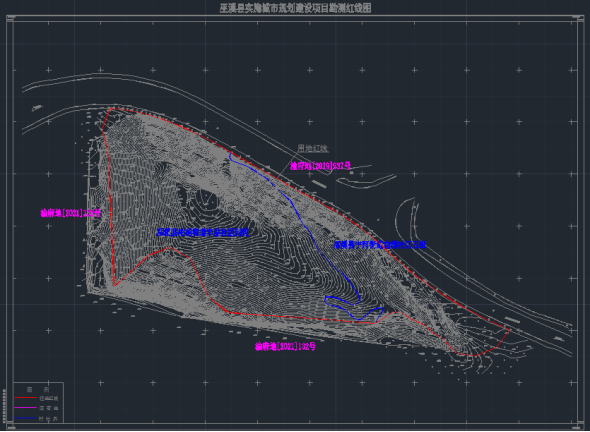Click the 图例 legend heading
Viewport: 590px width, 432px height.
38,389
